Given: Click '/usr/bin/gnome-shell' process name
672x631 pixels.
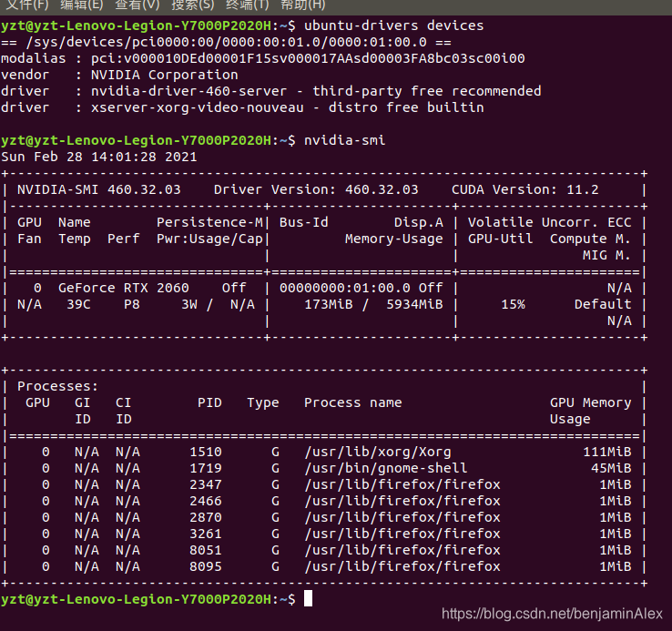Looking at the screenshot, I should tap(386, 468).
